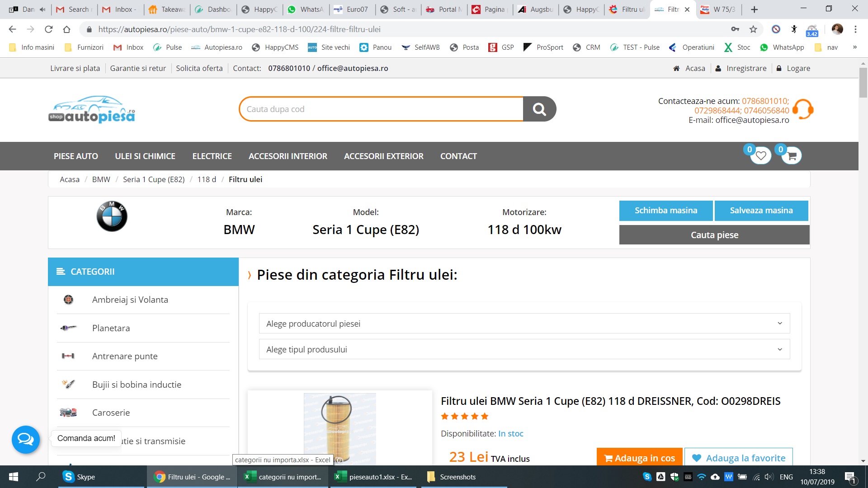Click the oil filter product thumbnail
Viewport: 868px width, 488px height.
[340, 428]
